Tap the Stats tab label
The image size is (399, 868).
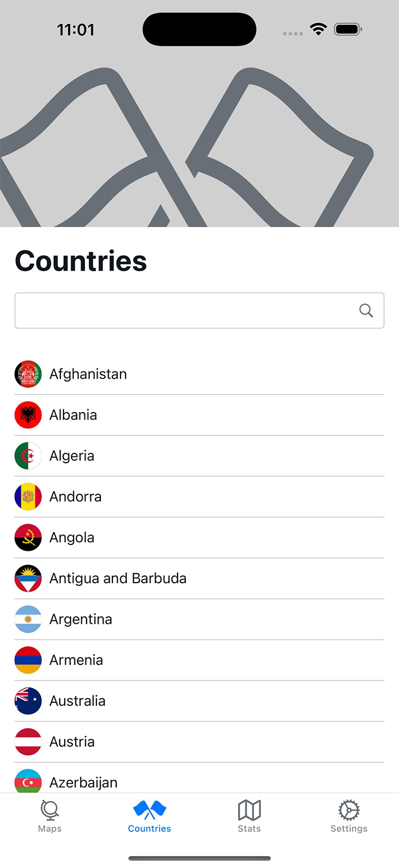point(249,828)
